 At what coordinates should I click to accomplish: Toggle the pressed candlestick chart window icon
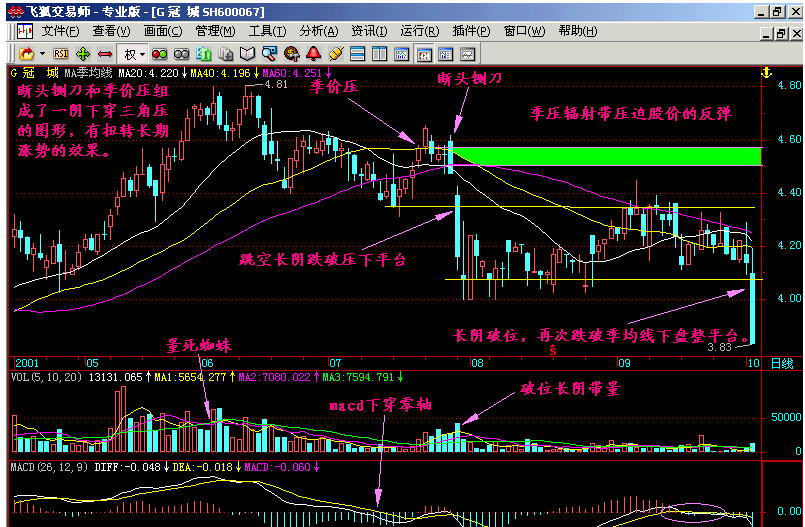[x=424, y=54]
